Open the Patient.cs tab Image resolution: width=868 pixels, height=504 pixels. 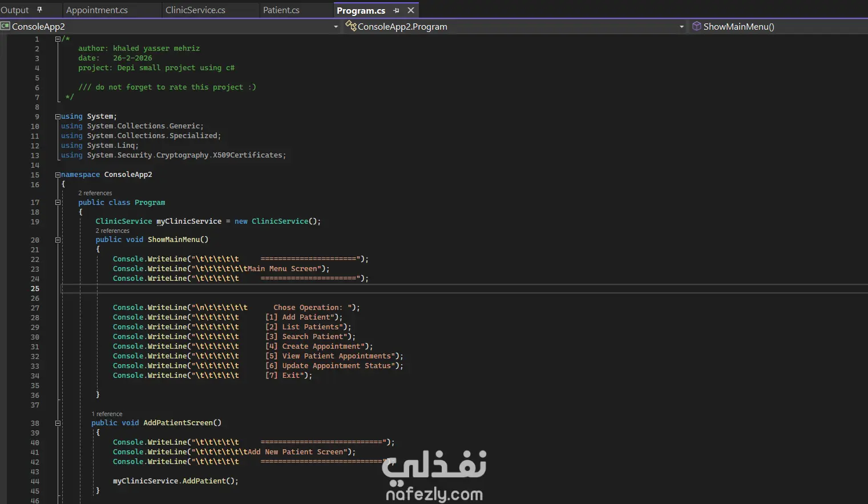pos(281,10)
